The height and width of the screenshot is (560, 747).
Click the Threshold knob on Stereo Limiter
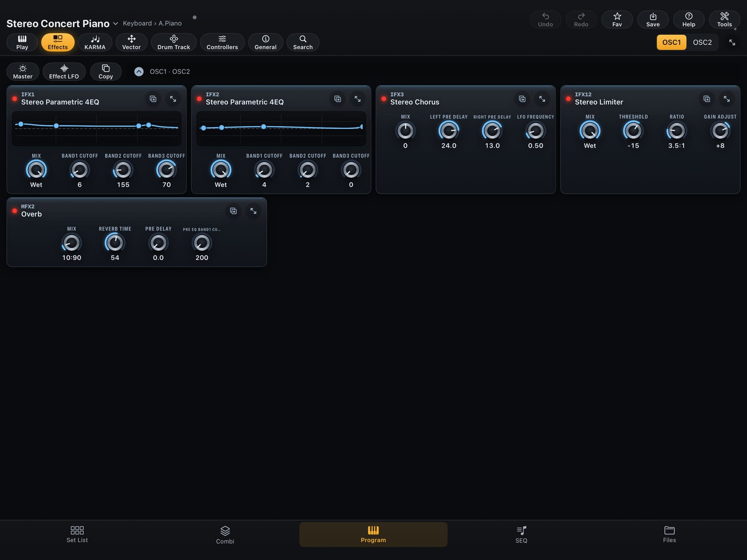tap(633, 131)
